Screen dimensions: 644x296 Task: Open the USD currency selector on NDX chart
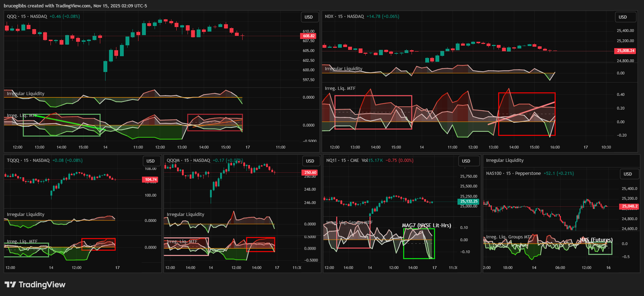tap(623, 17)
